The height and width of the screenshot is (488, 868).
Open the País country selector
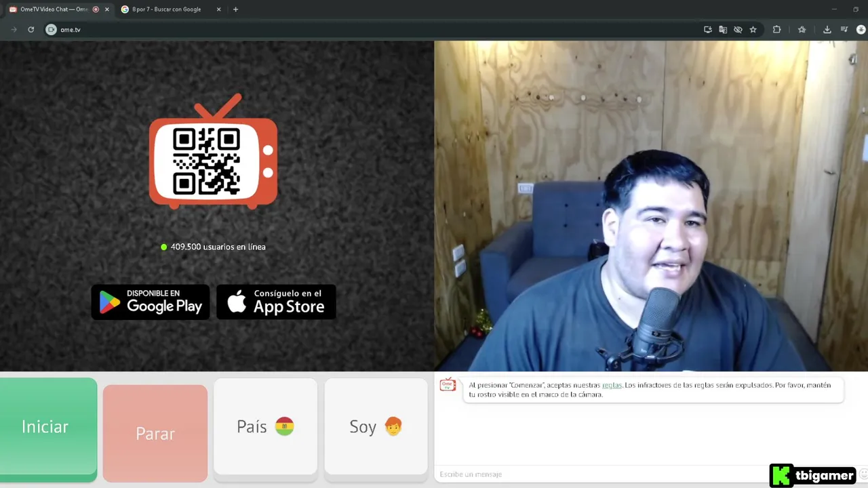click(265, 426)
